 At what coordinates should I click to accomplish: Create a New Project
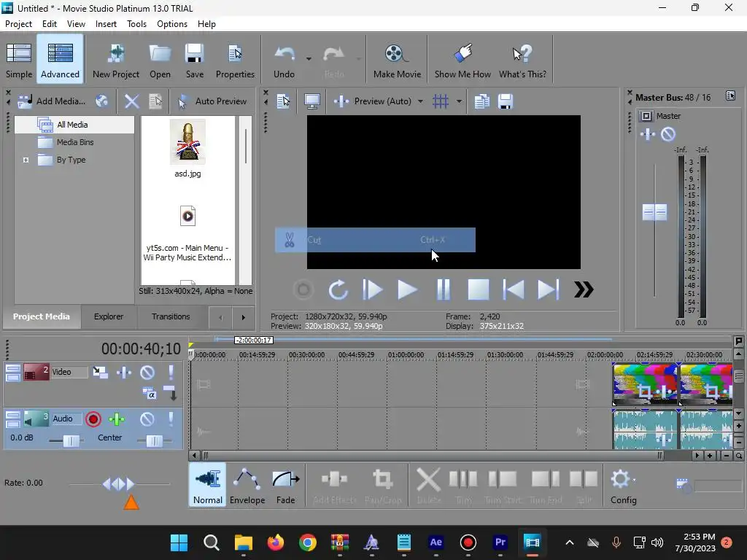tap(116, 60)
